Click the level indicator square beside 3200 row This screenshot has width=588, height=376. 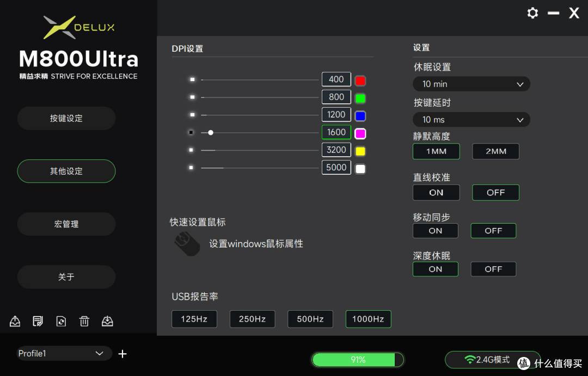coord(191,150)
